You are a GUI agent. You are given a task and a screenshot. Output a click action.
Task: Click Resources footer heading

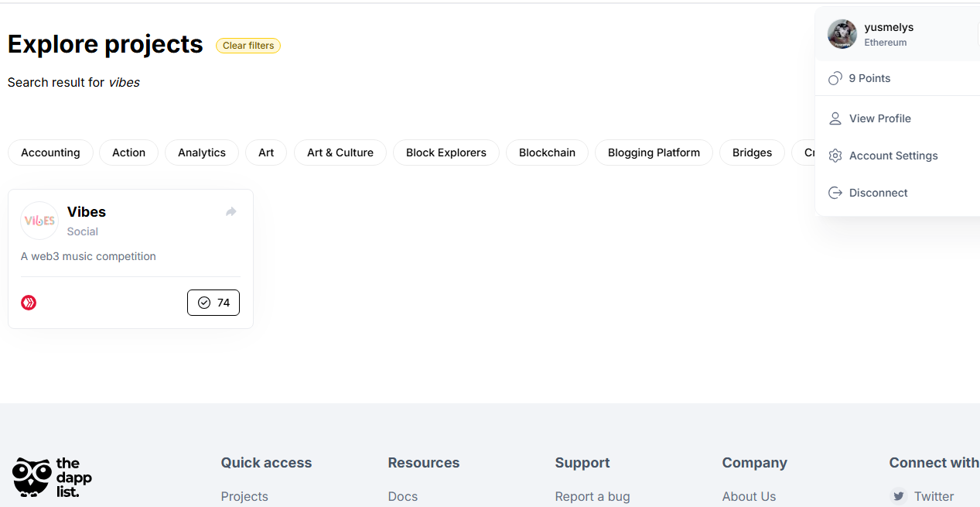tap(424, 463)
